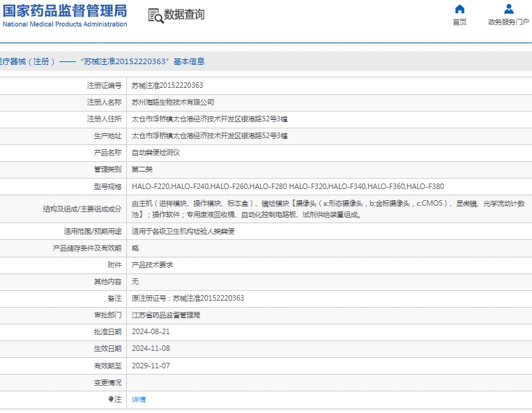The image size is (532, 413).
Task: Click the 适用范围/预期用途 label
Action: point(92,232)
